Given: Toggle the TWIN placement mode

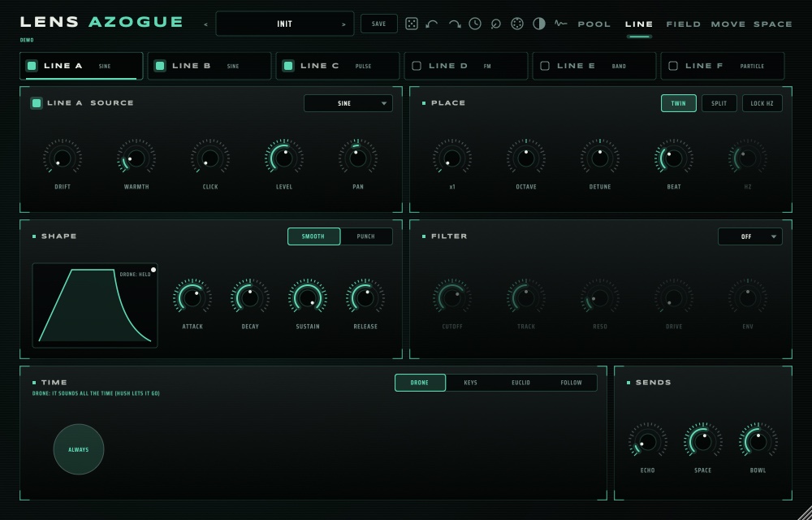Looking at the screenshot, I should (x=678, y=103).
